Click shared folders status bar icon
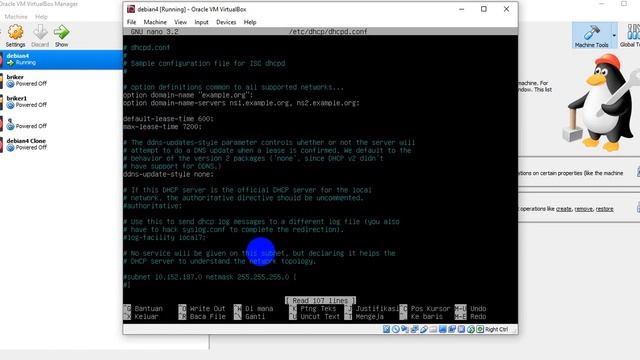This screenshot has width=640, height=360. [x=433, y=329]
